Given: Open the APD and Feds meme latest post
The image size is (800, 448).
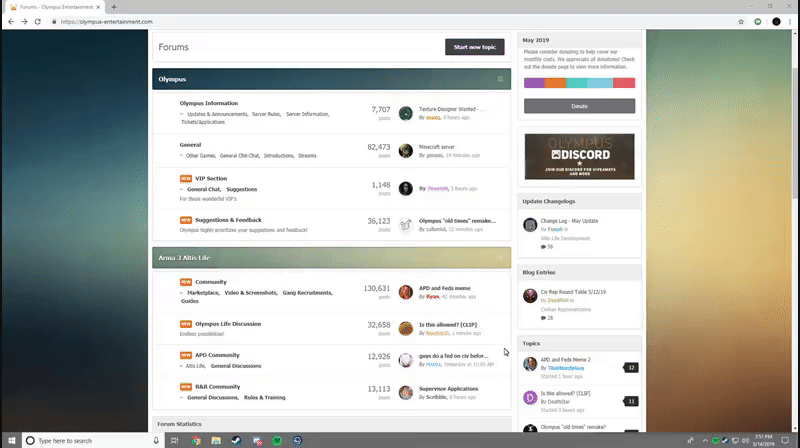Looking at the screenshot, I should (x=445, y=288).
